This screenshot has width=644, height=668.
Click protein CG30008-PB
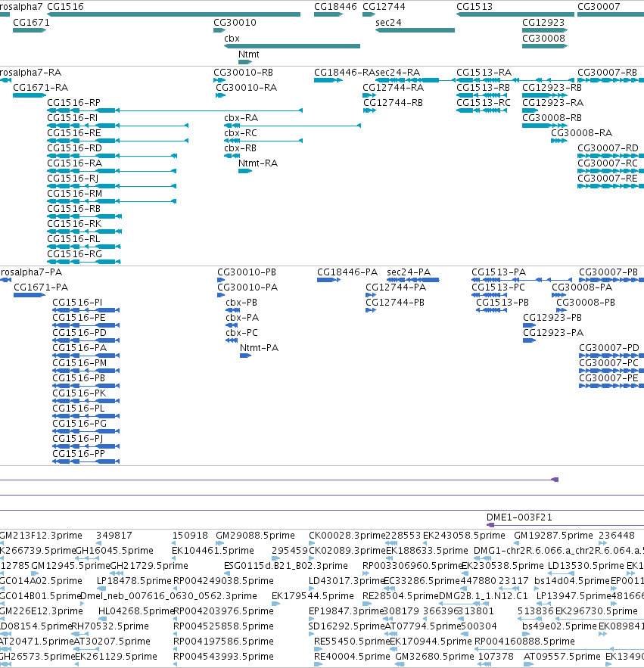(586, 303)
